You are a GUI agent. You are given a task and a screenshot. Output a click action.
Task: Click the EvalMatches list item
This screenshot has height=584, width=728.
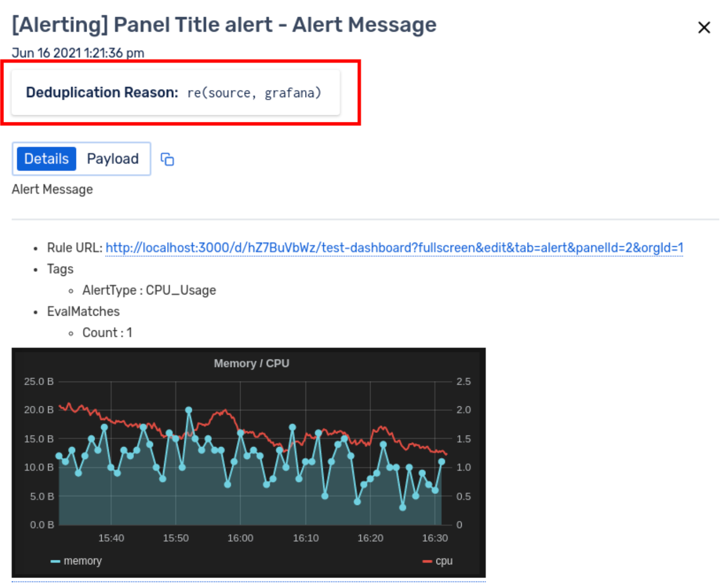pyautogui.click(x=84, y=311)
